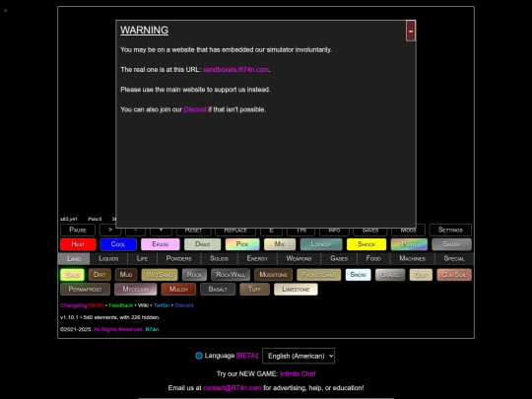Screen dimensions: 532x399
Task: Click the purple back arrow at page corner
Action: pos(6,10)
